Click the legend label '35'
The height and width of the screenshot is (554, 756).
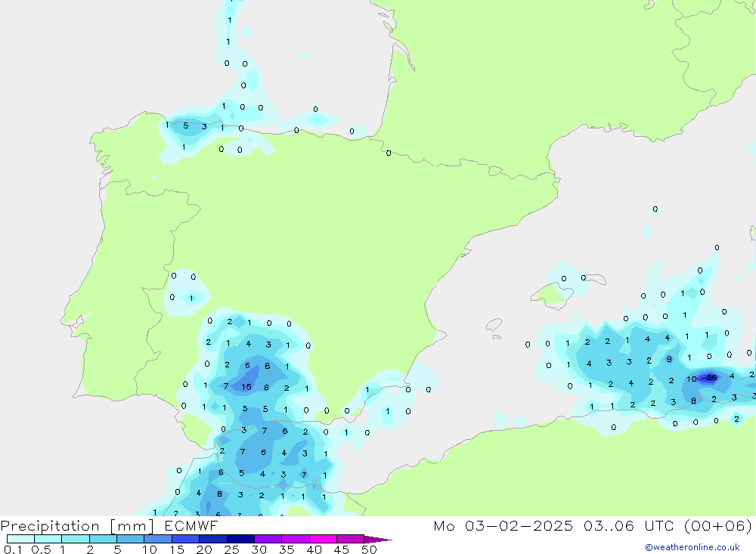tap(287, 549)
